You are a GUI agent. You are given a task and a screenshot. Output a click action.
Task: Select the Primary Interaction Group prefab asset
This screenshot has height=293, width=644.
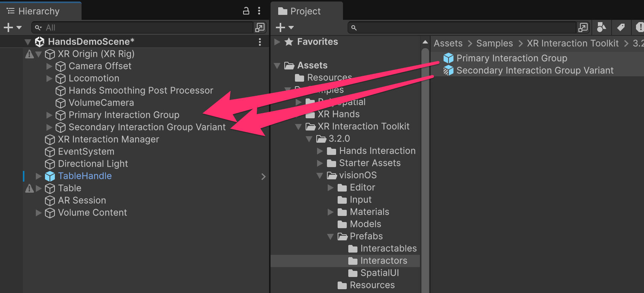click(511, 58)
